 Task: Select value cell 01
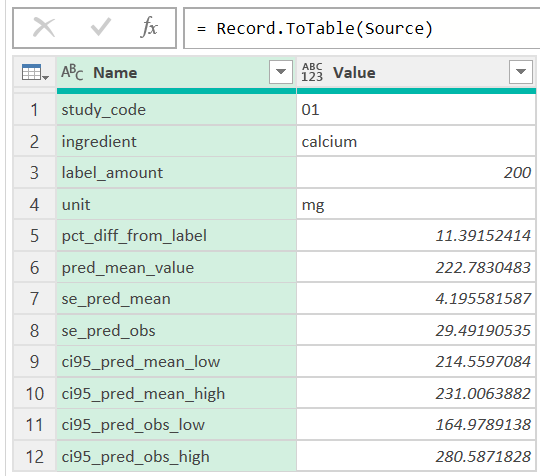click(x=416, y=110)
